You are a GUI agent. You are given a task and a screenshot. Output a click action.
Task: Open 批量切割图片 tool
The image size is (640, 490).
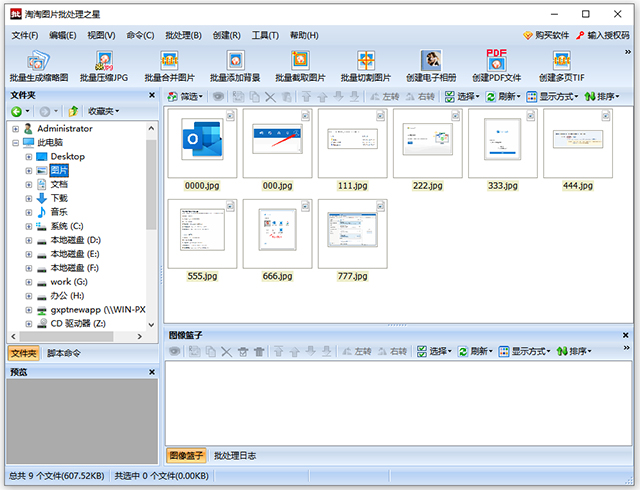(366, 62)
